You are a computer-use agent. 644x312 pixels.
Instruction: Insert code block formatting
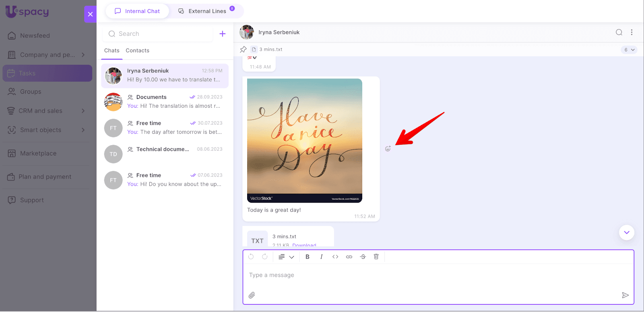(335, 257)
